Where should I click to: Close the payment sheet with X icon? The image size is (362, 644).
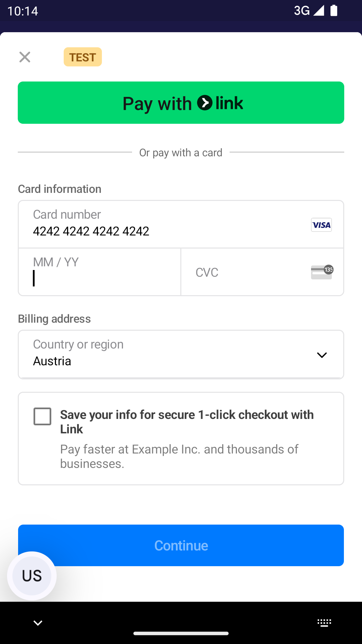tap(25, 57)
